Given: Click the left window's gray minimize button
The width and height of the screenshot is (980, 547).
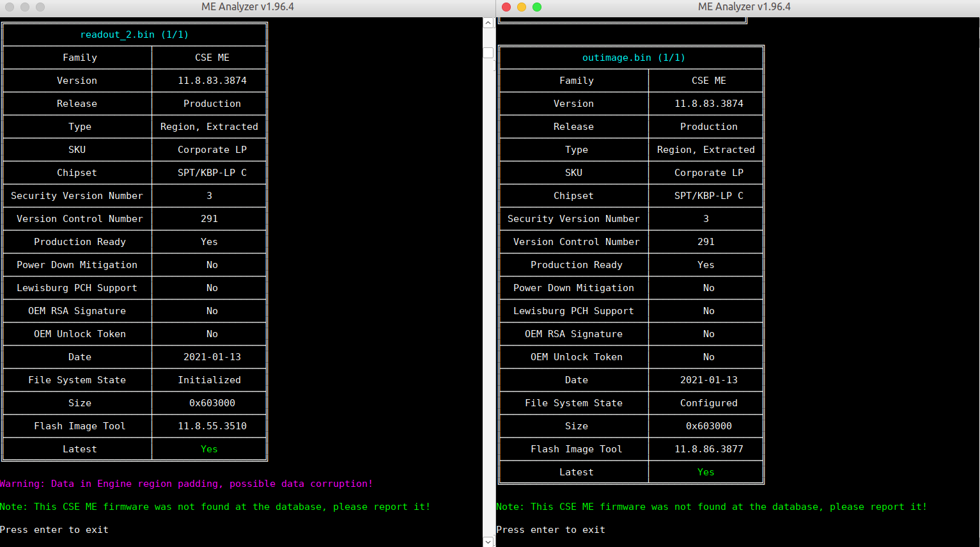Looking at the screenshot, I should (25, 7).
